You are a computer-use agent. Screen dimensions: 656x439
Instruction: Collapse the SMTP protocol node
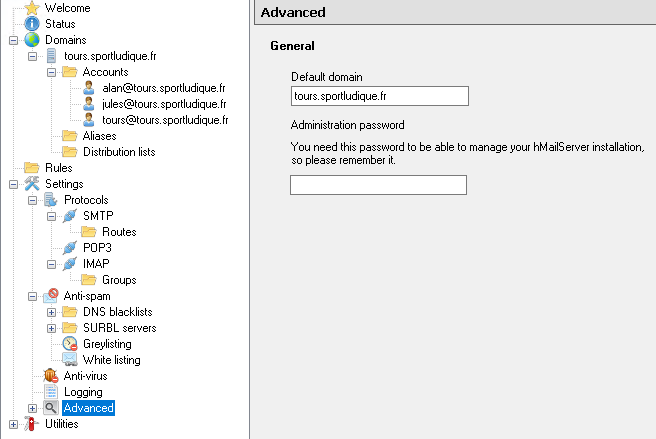pos(52,216)
